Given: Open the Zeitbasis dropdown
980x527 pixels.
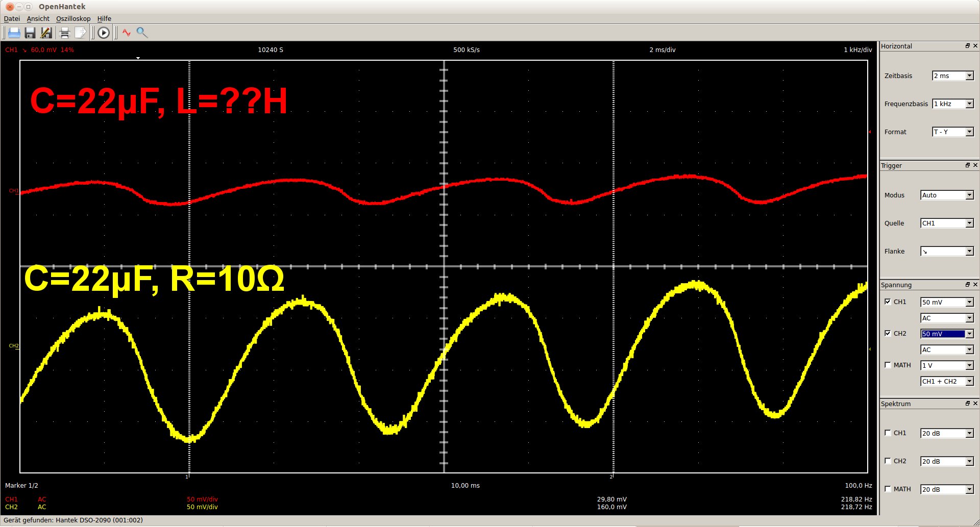Looking at the screenshot, I should click(x=952, y=76).
